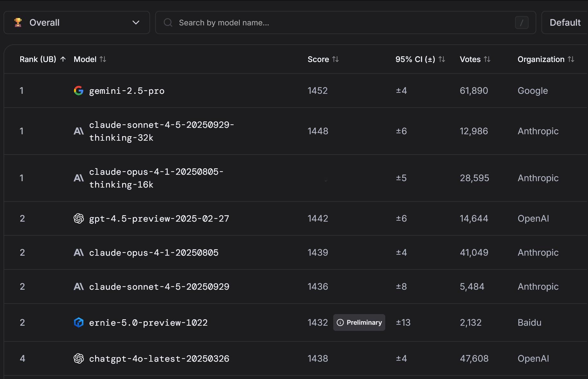Sort by the Organization column header
588x379 pixels.
coord(541,59)
